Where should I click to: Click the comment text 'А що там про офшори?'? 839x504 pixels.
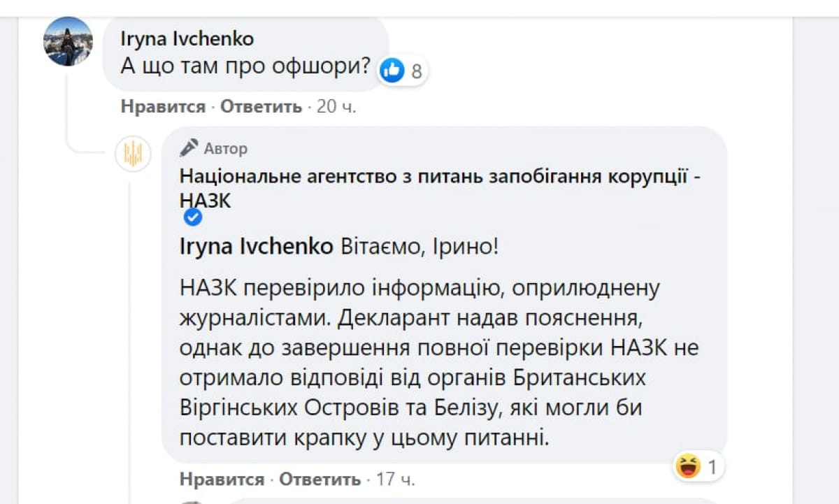(x=245, y=69)
